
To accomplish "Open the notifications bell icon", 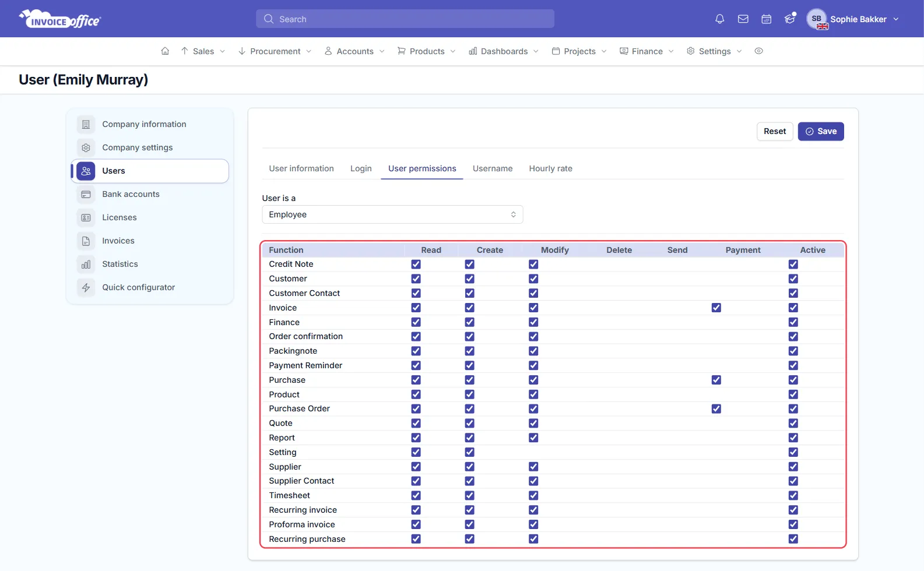I will pos(720,19).
